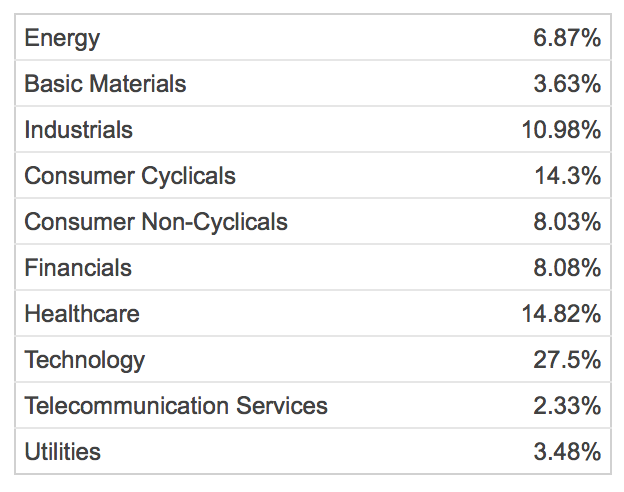Select the Healthcare 14.82% figure
This screenshot has height=492, width=624.
click(561, 314)
